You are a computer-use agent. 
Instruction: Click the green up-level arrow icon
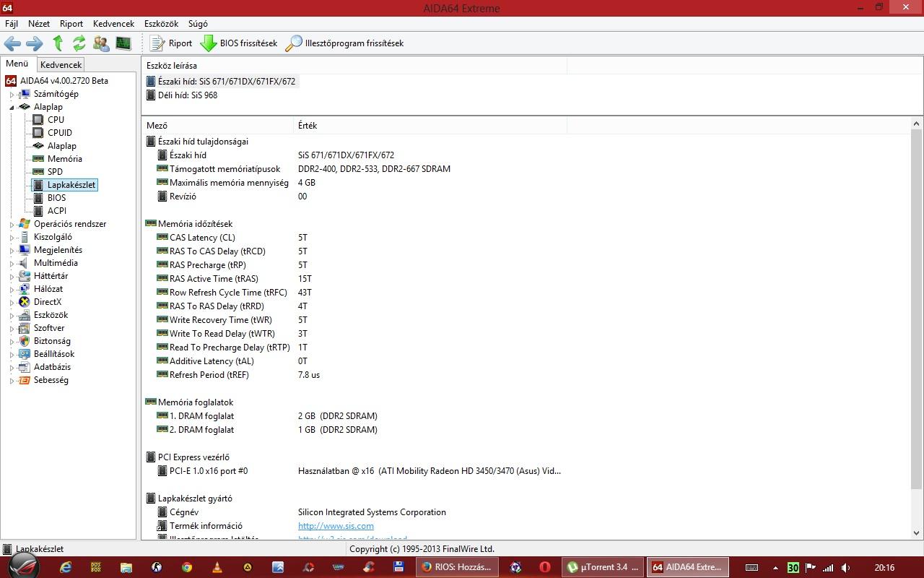click(x=58, y=43)
